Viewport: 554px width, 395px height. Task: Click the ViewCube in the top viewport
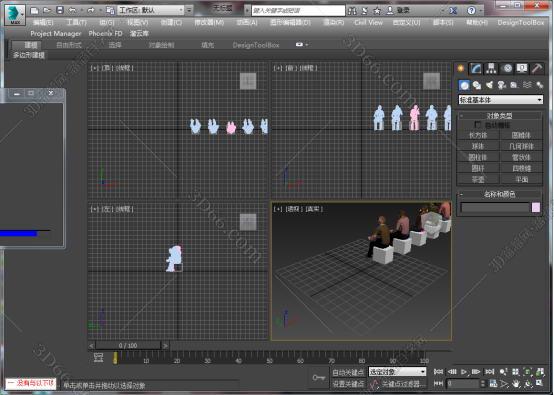coord(248,81)
